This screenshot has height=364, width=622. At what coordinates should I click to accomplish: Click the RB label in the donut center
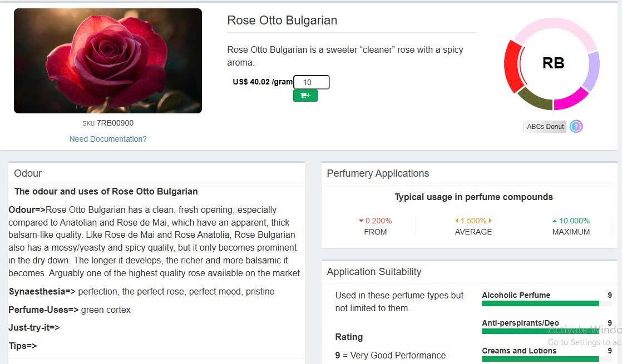(x=553, y=63)
